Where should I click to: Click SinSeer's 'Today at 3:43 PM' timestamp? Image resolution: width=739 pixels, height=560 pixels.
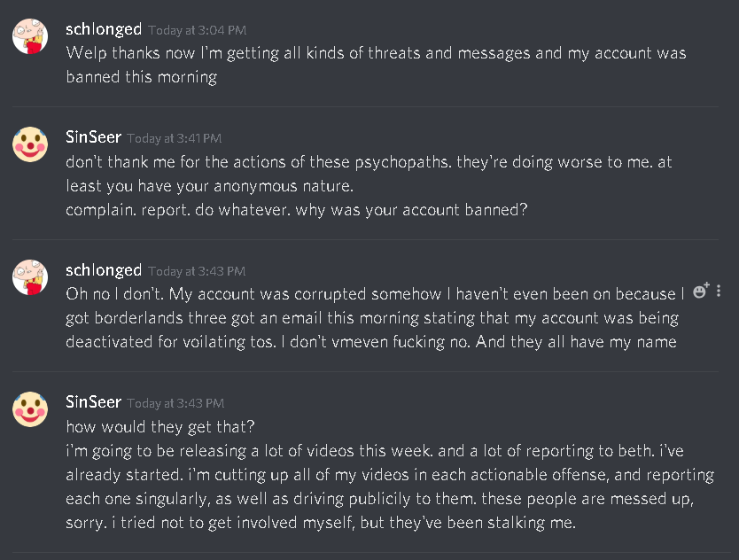point(175,403)
